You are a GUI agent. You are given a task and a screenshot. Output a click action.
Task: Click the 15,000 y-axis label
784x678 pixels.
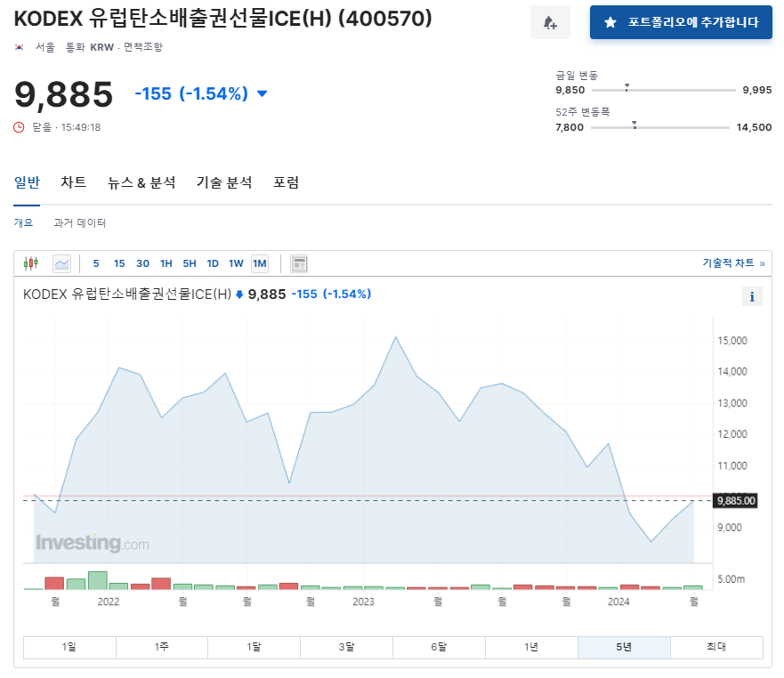click(732, 341)
